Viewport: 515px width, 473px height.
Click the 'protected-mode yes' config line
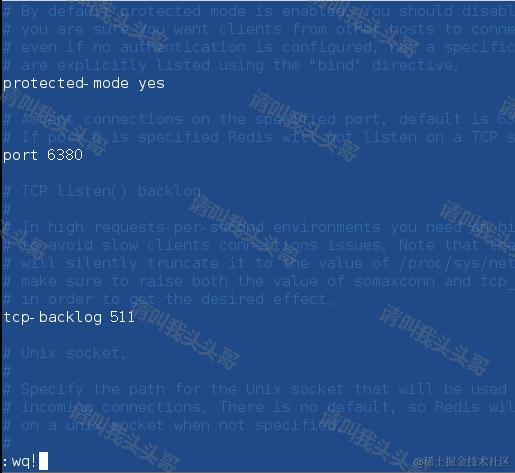84,84
